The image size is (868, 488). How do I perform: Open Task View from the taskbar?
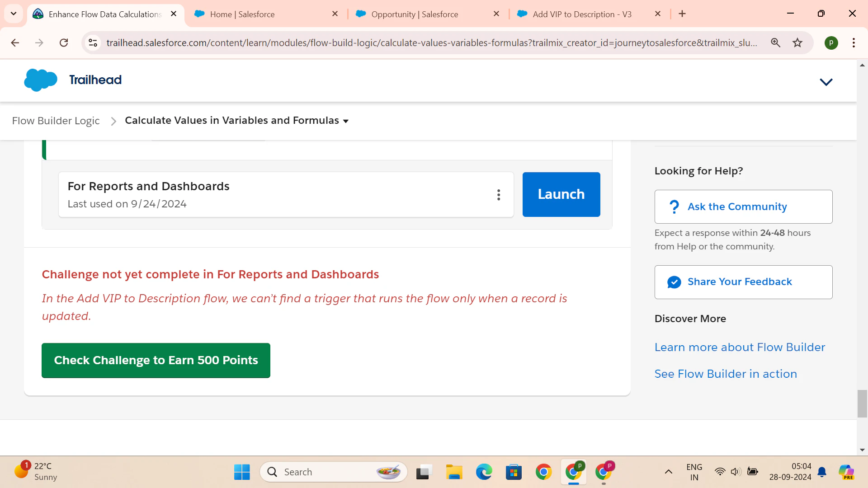point(424,472)
